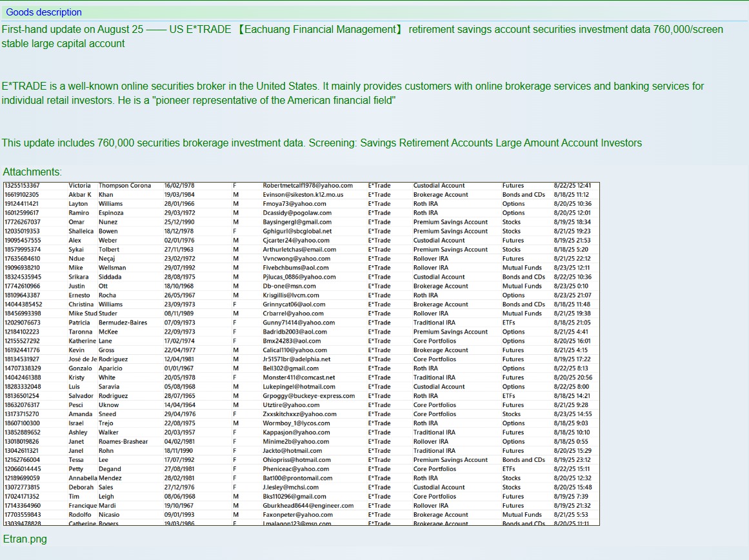Screen dimensions: 749x560
Task: Click "Mutual Funds" cell dated 8/23/25 12:11
Action: (522, 268)
